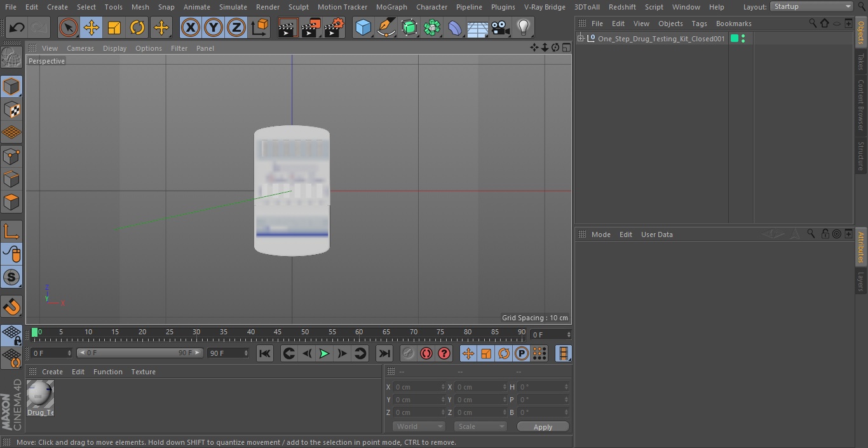Toggle Rotation keyframe recording icon
Image resolution: width=868 pixels, height=448 pixels.
504,353
